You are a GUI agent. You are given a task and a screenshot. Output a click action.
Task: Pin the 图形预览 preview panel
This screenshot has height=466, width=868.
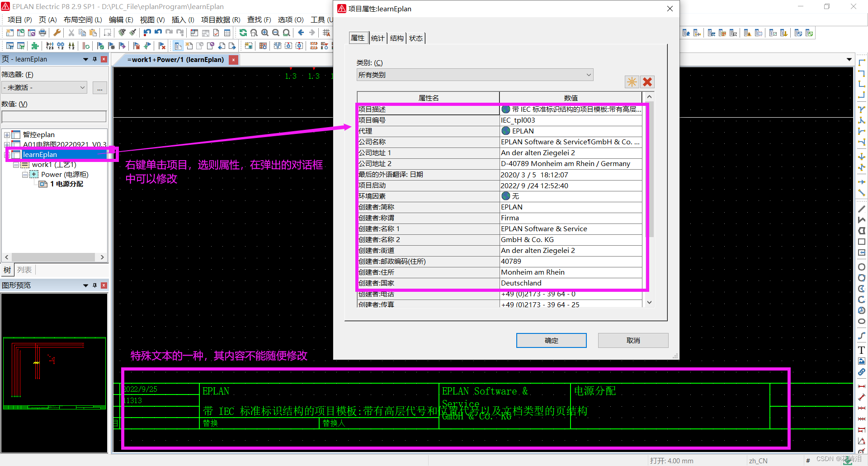pos(94,285)
